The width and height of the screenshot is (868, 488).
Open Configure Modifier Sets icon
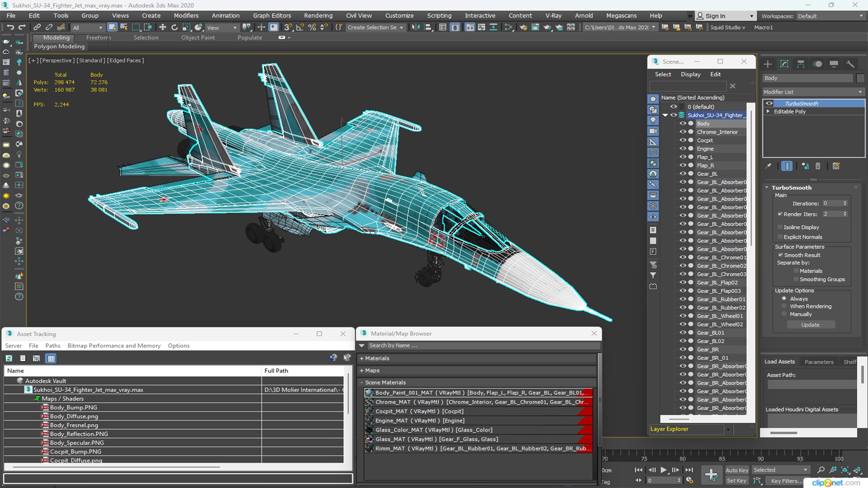836,166
